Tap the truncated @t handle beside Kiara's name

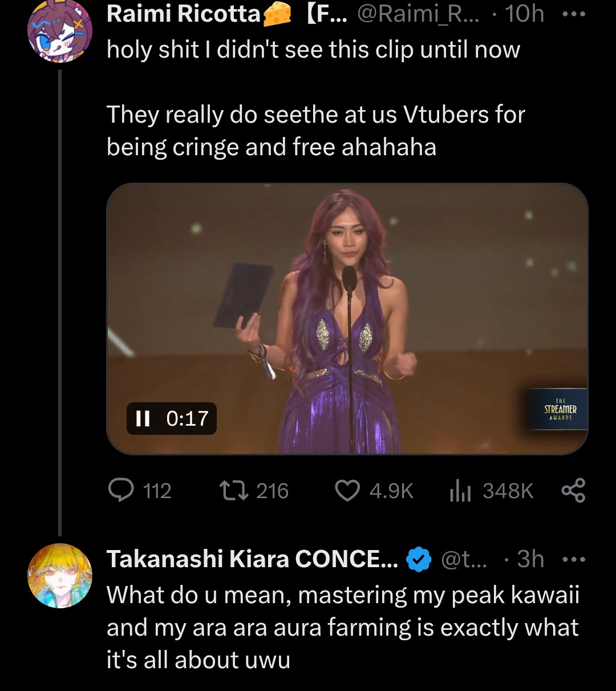click(x=464, y=559)
